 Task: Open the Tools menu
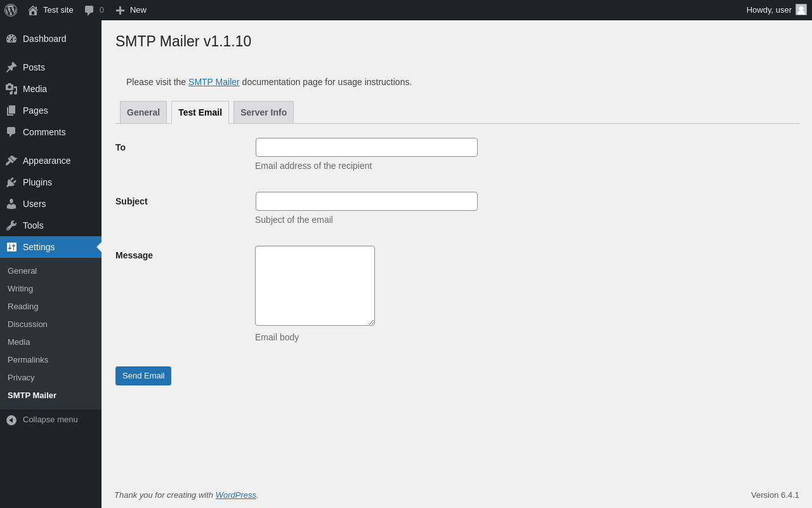pyautogui.click(x=51, y=225)
